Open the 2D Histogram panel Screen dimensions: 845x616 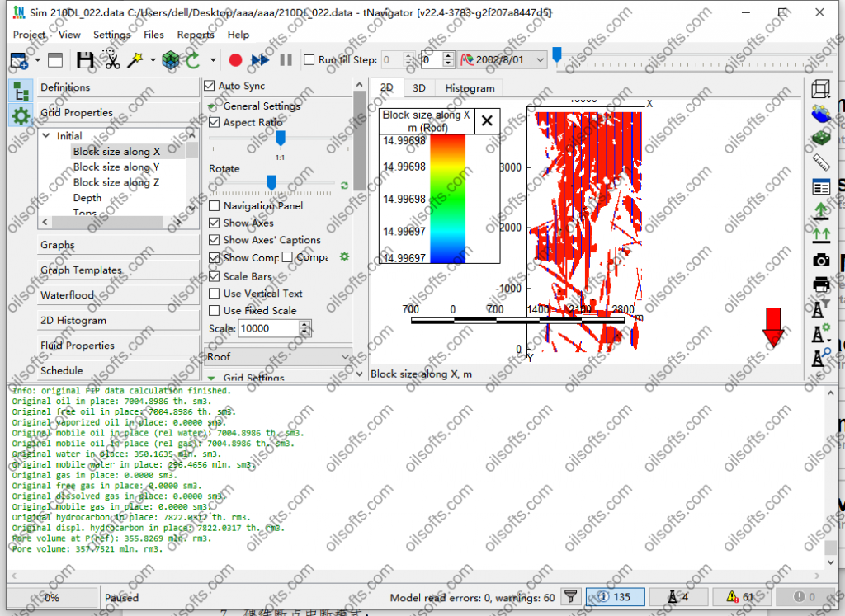click(118, 321)
